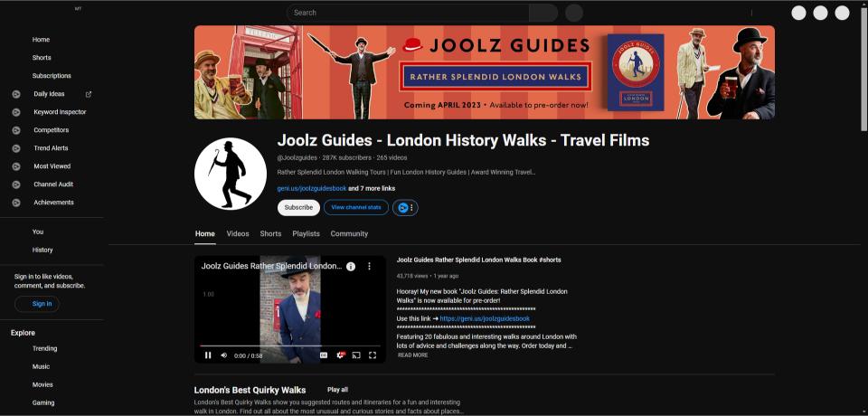This screenshot has width=868, height=416.
Task: Pause the featured video with the pause icon
Action: click(x=208, y=355)
